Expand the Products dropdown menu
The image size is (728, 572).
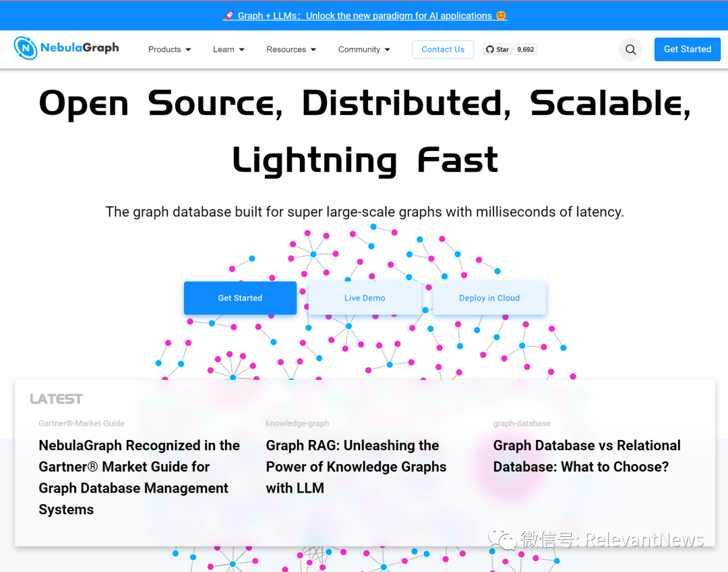(169, 49)
